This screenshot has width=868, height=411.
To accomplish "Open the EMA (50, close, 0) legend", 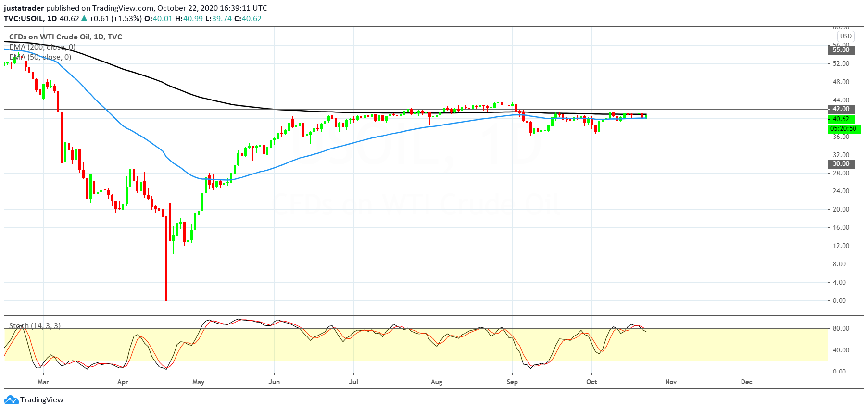I will point(40,57).
